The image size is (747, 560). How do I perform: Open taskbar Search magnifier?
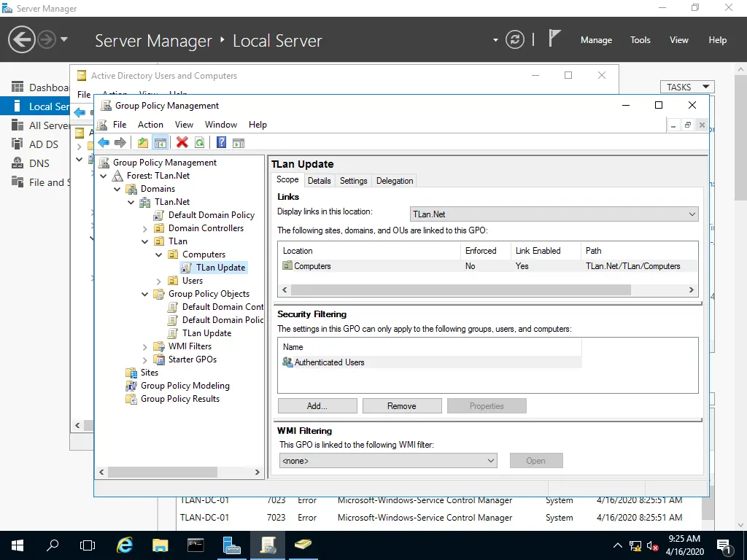point(53,545)
